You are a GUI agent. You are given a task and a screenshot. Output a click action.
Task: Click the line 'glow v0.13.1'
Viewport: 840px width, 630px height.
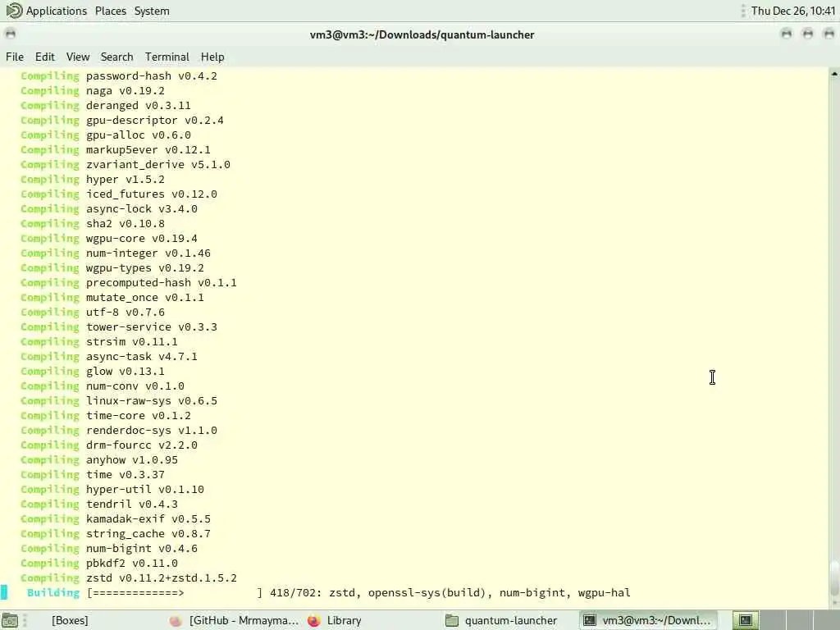(x=126, y=372)
